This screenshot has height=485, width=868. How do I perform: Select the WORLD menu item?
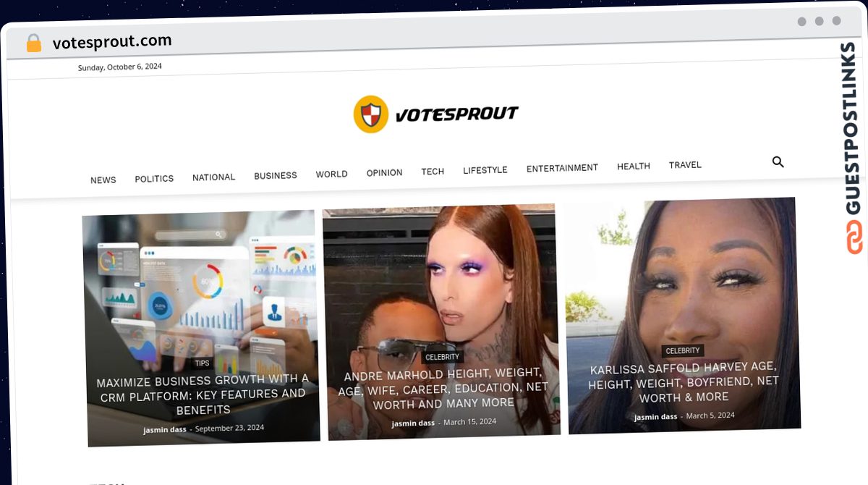(x=331, y=174)
